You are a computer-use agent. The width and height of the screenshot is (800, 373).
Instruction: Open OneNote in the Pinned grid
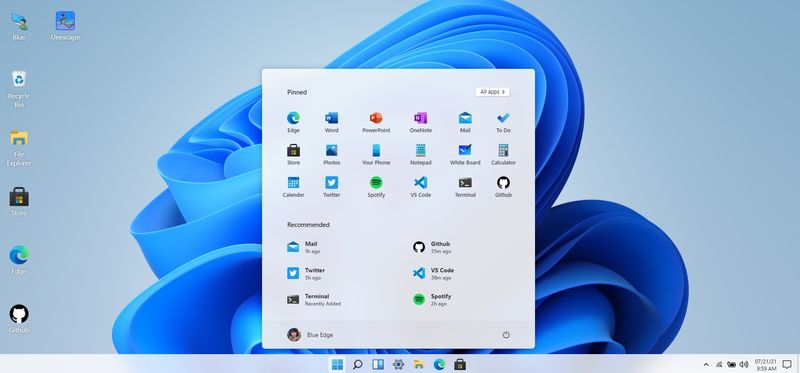click(x=420, y=122)
